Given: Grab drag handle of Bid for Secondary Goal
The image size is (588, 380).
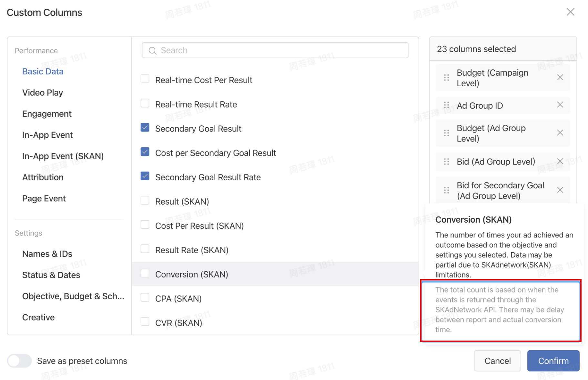Looking at the screenshot, I should point(446,190).
